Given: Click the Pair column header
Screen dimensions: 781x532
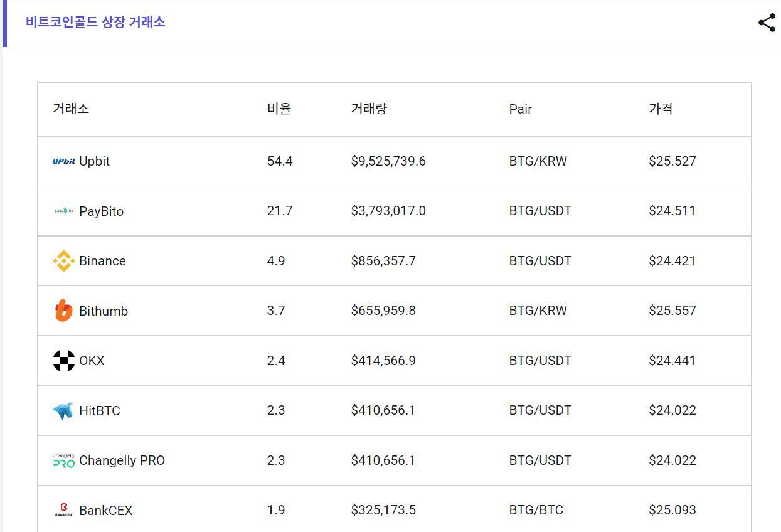Looking at the screenshot, I should 521,109.
